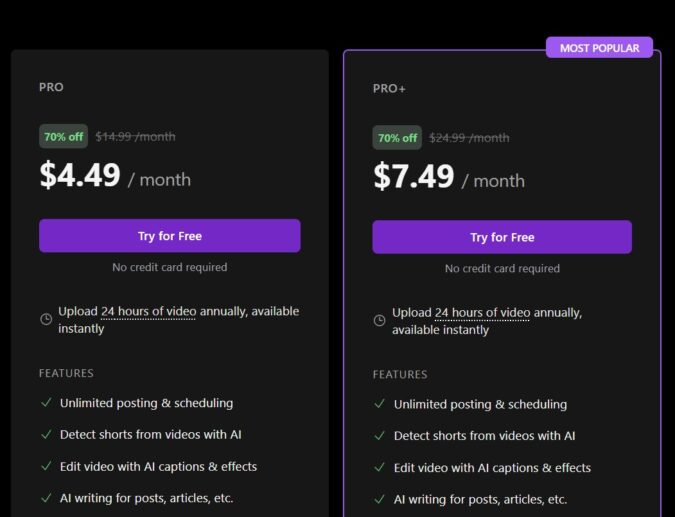The width and height of the screenshot is (675, 517).
Task: Click the clock icon in the PRO plan
Action: pyautogui.click(x=46, y=319)
